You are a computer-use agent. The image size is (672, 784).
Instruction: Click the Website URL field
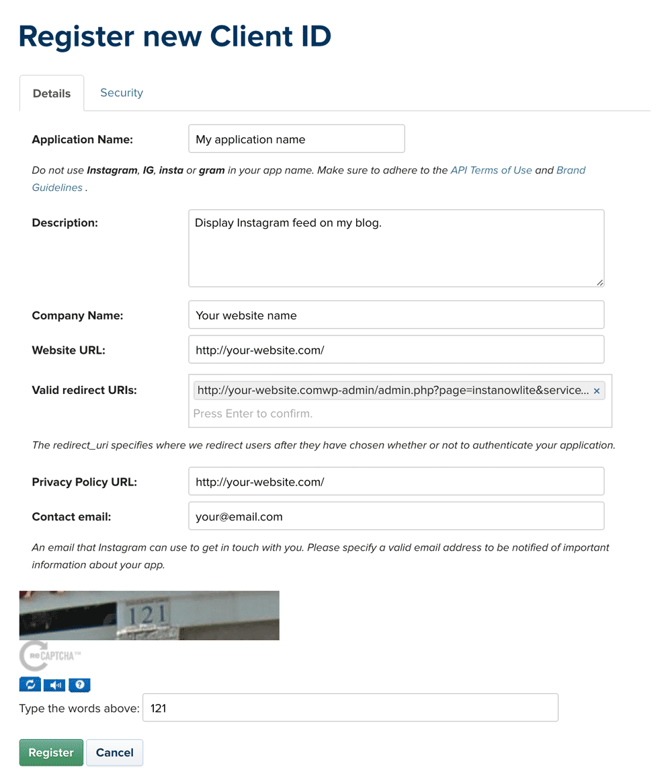pos(396,350)
